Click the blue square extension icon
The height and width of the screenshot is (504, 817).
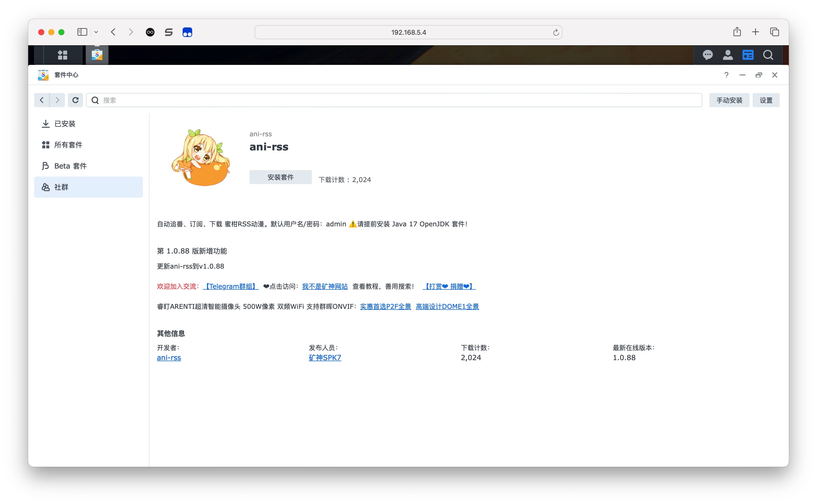187,32
